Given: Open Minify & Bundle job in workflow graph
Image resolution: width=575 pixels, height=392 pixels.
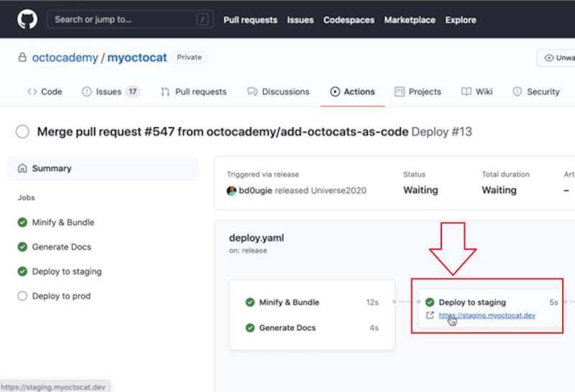Looking at the screenshot, I should tap(289, 302).
